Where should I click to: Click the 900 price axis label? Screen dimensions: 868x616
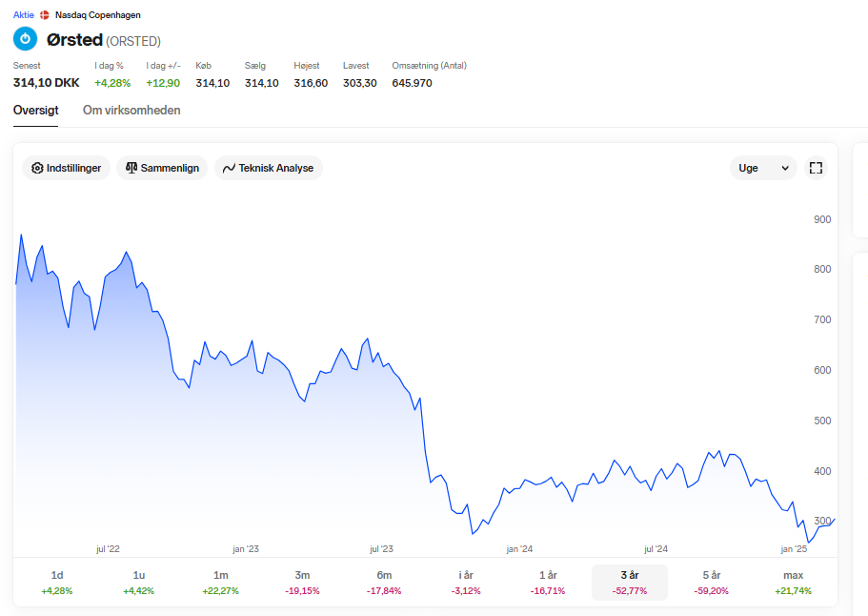click(x=822, y=219)
